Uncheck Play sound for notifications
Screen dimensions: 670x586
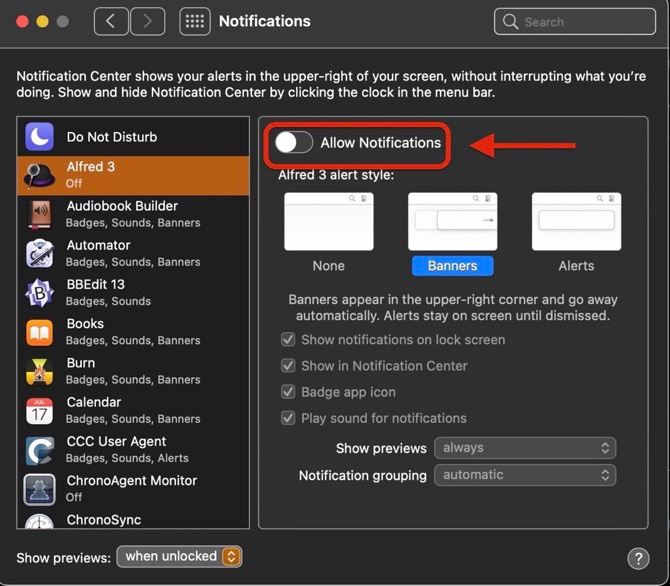point(288,418)
